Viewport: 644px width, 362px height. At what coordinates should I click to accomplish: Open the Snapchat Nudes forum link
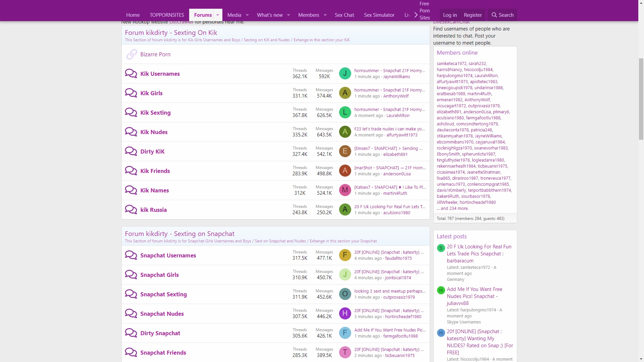point(162,314)
